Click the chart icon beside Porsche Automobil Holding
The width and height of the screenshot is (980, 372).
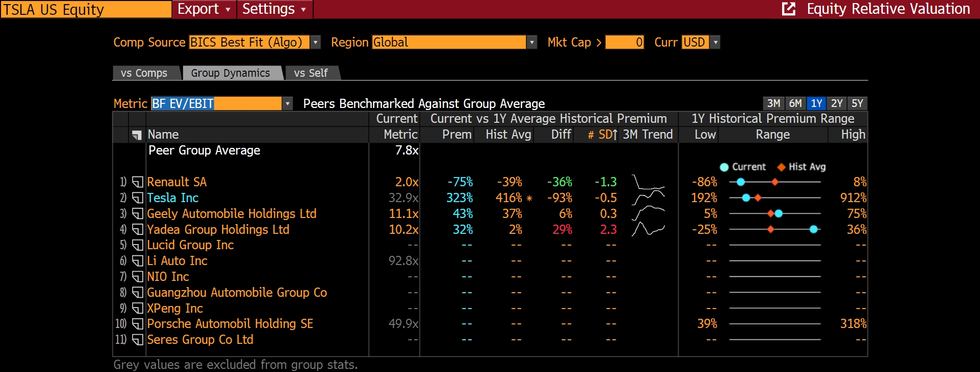pyautogui.click(x=137, y=324)
